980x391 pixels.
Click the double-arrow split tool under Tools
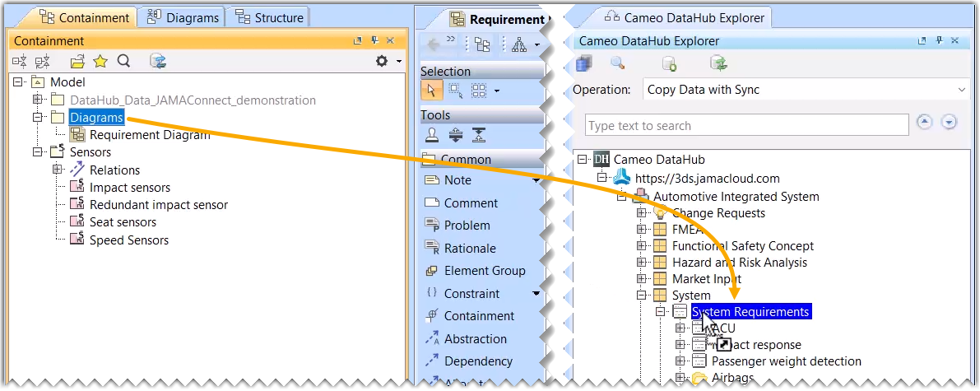pyautogui.click(x=456, y=134)
